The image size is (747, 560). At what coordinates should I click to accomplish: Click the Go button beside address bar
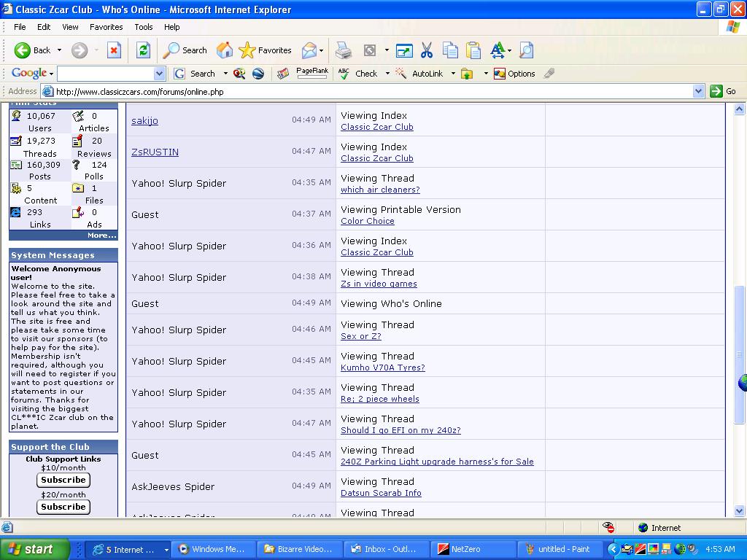coord(723,91)
